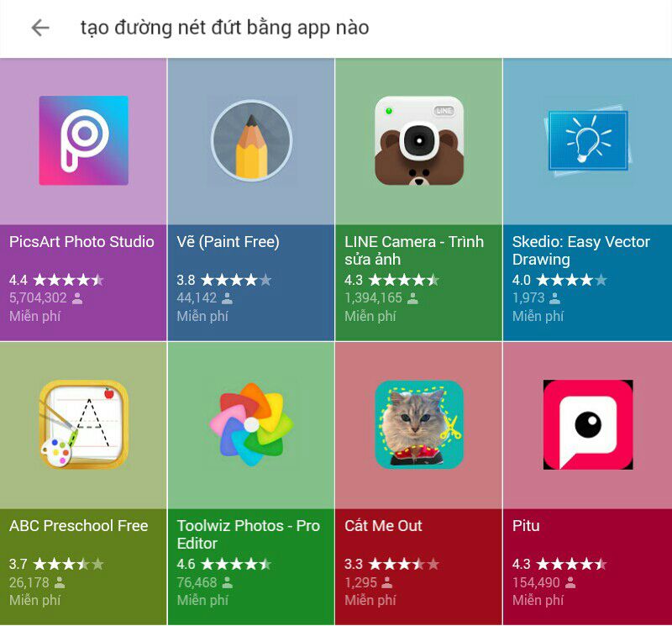Tap Miễn phí under ABC Preschool Free

[x=34, y=600]
